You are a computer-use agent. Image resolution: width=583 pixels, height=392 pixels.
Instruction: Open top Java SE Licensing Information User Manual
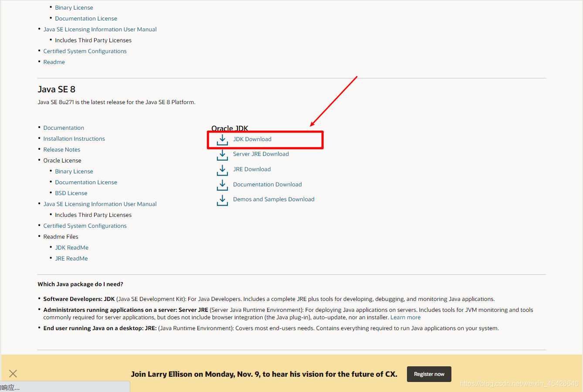(x=100, y=29)
